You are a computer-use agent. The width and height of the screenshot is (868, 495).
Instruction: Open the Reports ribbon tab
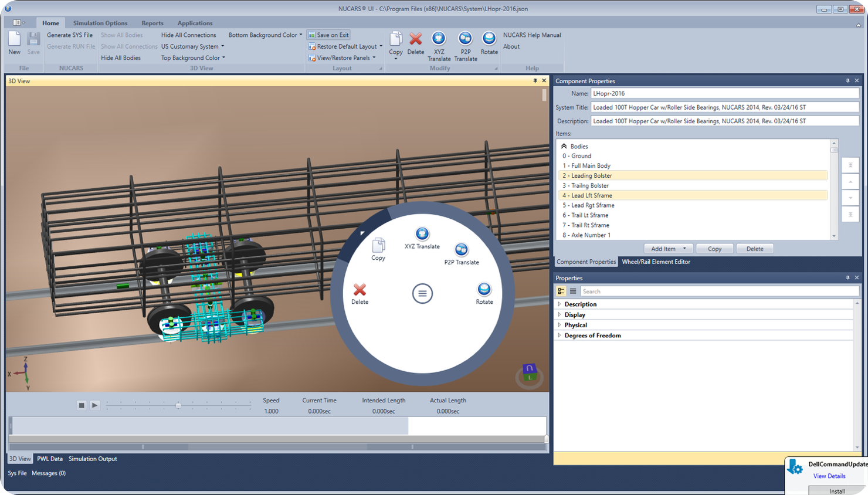click(x=152, y=23)
